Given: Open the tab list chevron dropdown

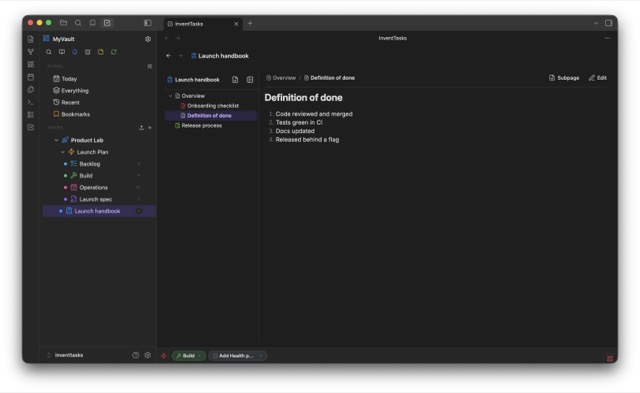Looking at the screenshot, I should pyautogui.click(x=596, y=23).
